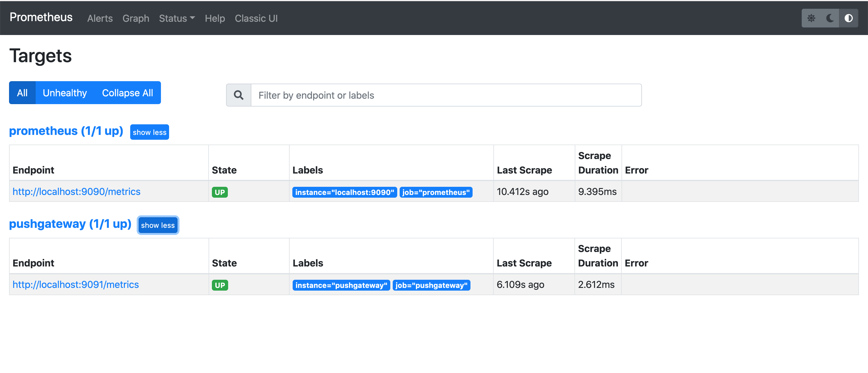Open the pushgateway (1/1 up) heading link

70,224
